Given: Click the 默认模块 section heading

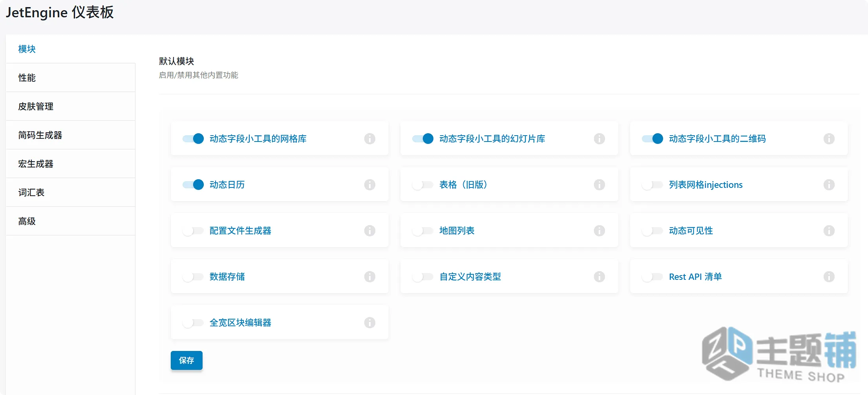Looking at the screenshot, I should point(177,61).
